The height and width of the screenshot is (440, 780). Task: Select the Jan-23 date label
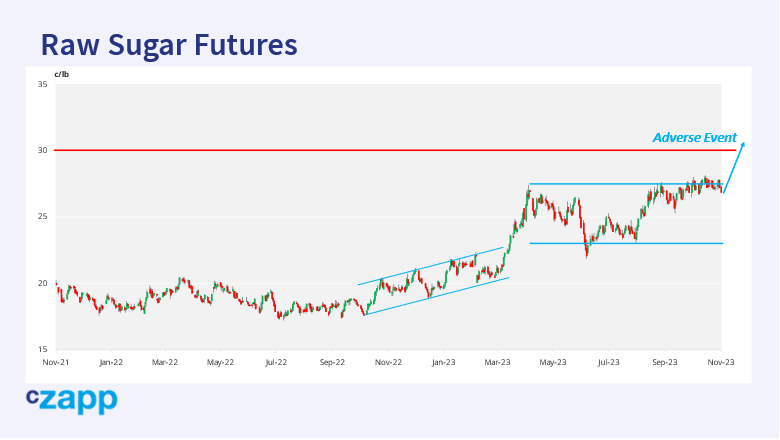[x=444, y=362]
